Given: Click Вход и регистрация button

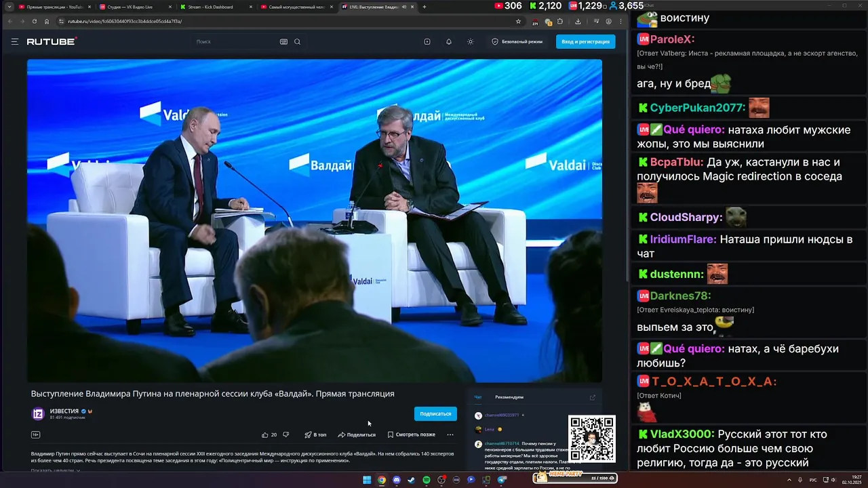Looking at the screenshot, I should pyautogui.click(x=585, y=41).
